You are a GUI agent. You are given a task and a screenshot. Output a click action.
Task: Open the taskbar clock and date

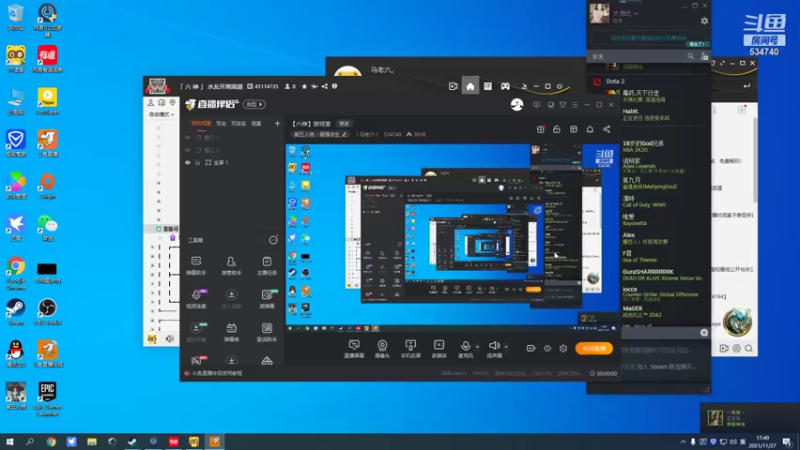pos(763,442)
